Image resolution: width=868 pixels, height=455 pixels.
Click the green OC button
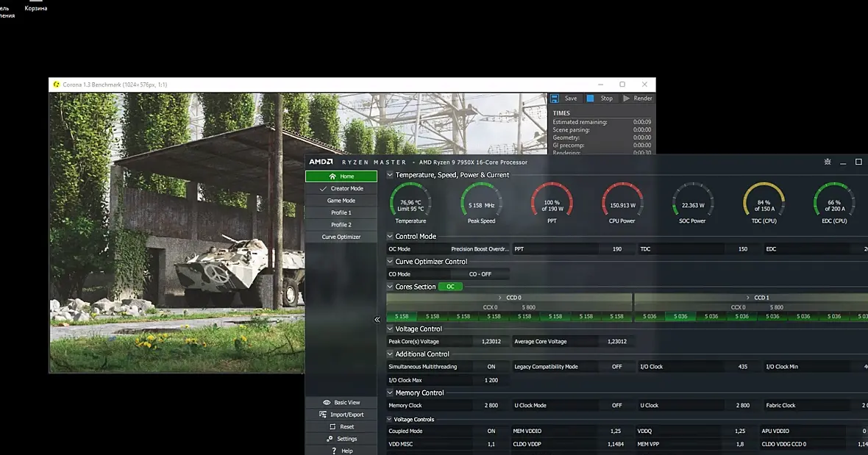[450, 287]
